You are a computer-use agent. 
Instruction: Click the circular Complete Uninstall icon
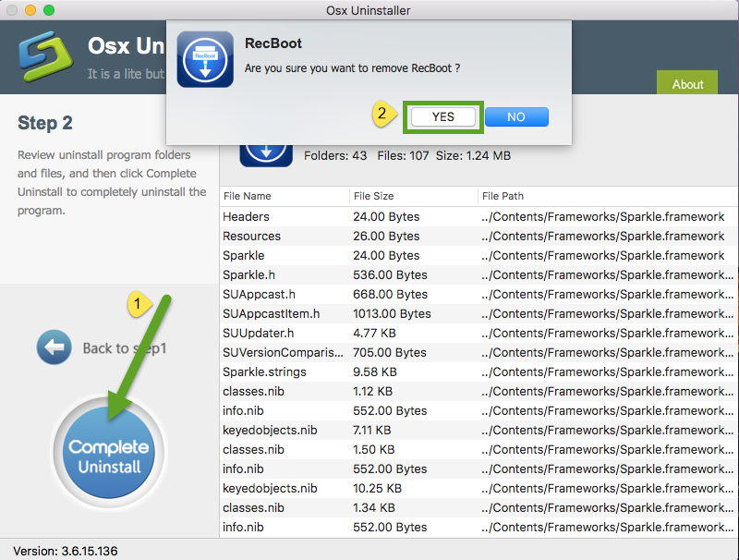pos(108,453)
